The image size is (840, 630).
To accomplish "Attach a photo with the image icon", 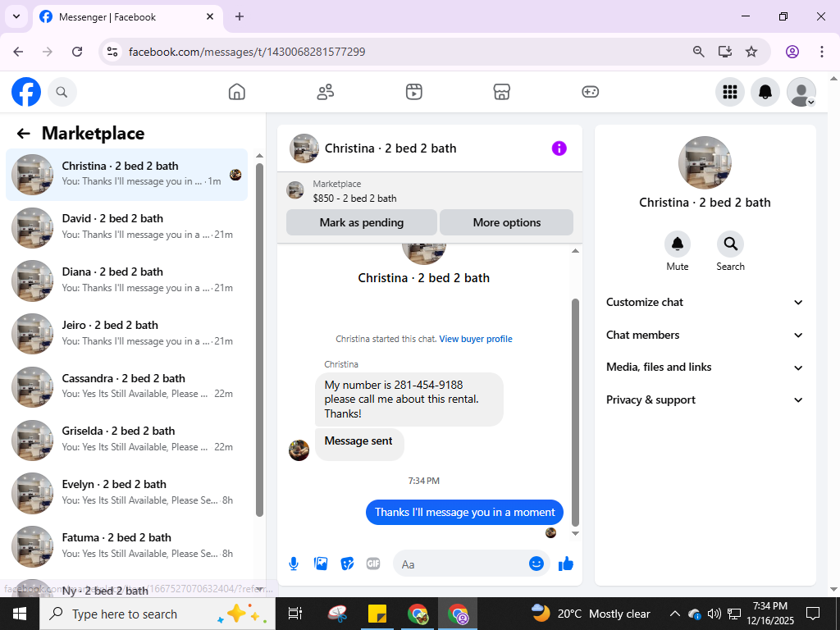I will pyautogui.click(x=321, y=564).
